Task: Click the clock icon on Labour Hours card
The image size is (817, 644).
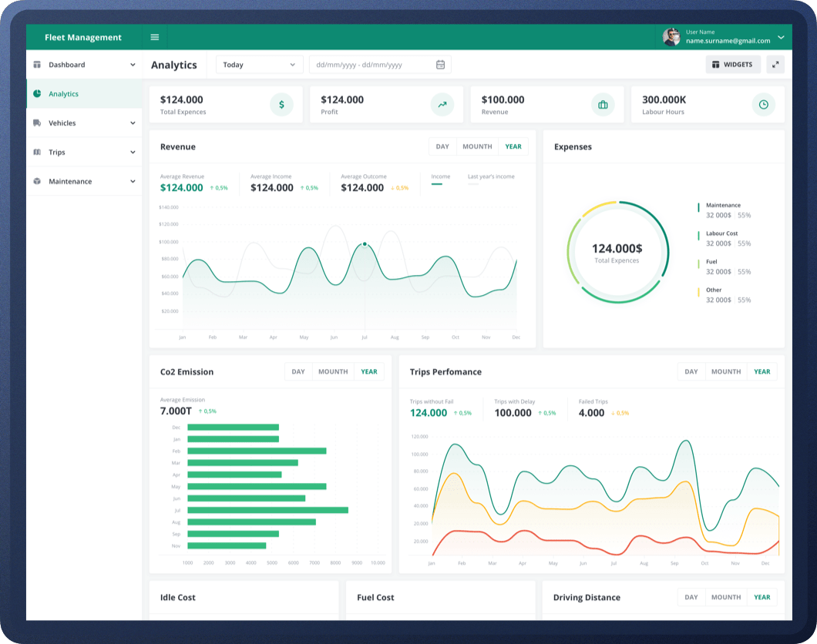Action: 763,103
